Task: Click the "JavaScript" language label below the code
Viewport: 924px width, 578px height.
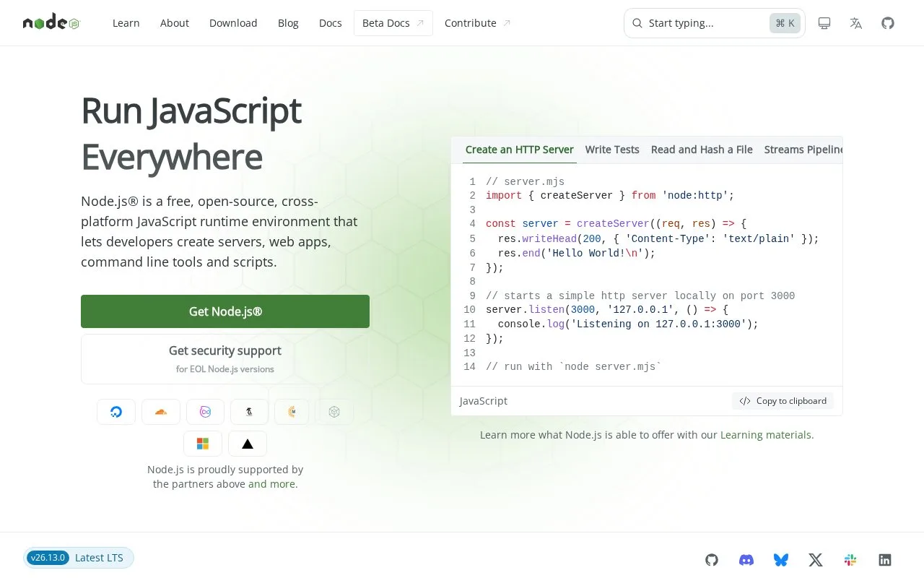Action: (484, 401)
